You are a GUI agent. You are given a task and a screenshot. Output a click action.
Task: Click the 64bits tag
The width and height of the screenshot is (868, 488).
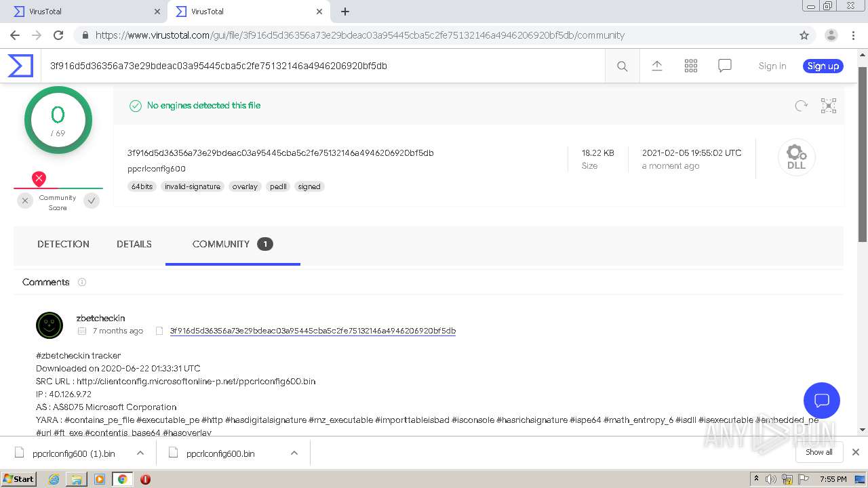click(x=142, y=186)
